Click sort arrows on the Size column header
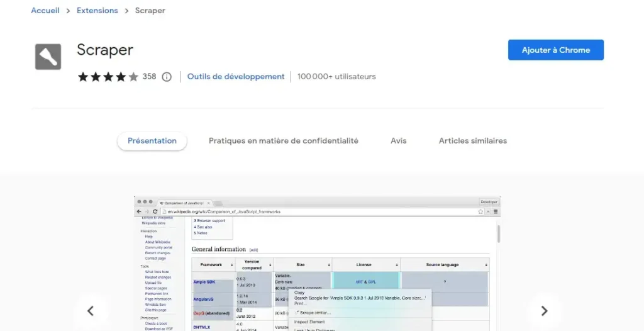644x331 pixels. coord(328,265)
